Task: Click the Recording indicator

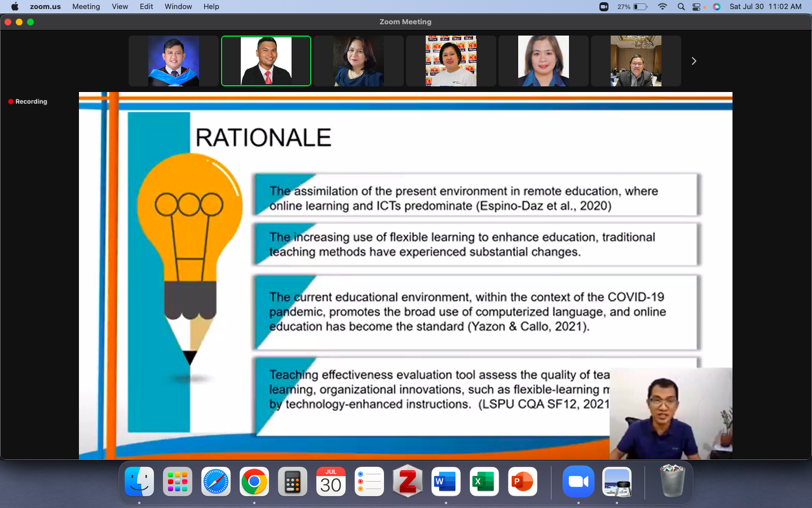Action: point(28,102)
